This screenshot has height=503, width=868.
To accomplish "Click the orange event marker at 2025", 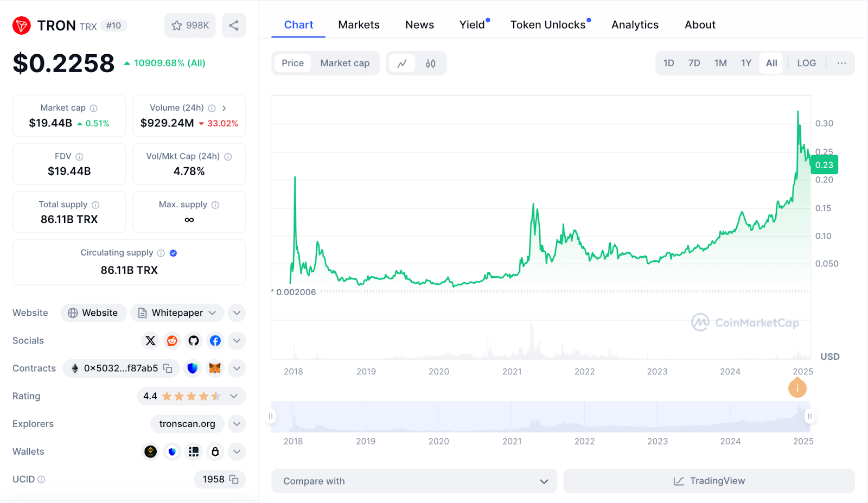I will (797, 388).
